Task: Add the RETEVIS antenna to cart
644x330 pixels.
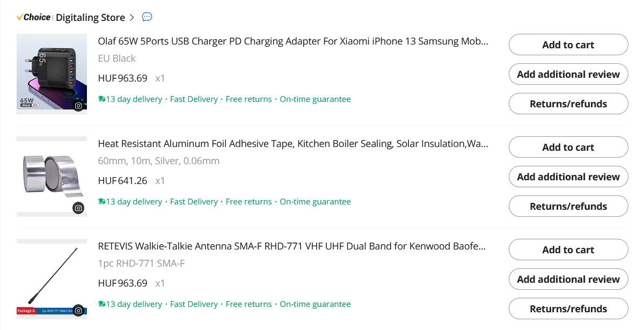Action: pyautogui.click(x=568, y=250)
